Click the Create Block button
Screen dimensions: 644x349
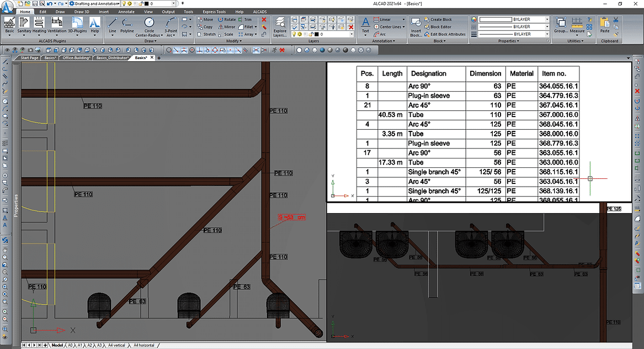[441, 19]
